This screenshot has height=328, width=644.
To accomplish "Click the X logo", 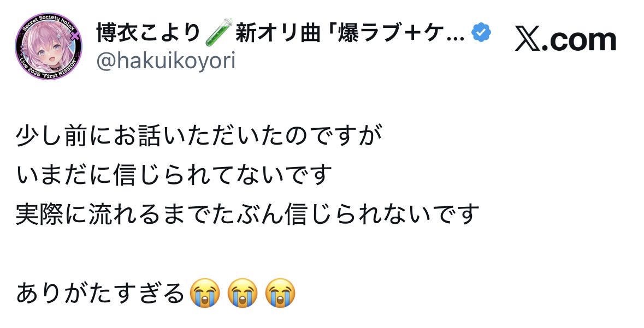I will pos(529,40).
